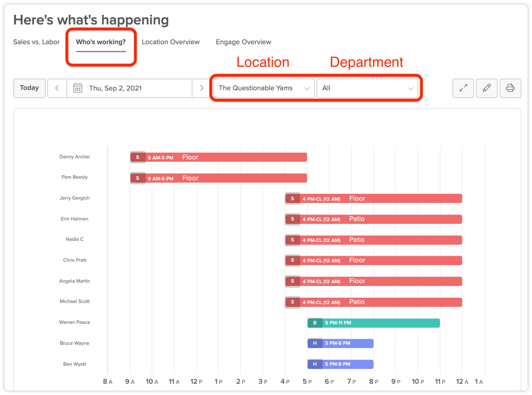Viewport: 532px width, 395px height.
Task: Click the S badge on Pam Beesly's shift
Action: [138, 178]
